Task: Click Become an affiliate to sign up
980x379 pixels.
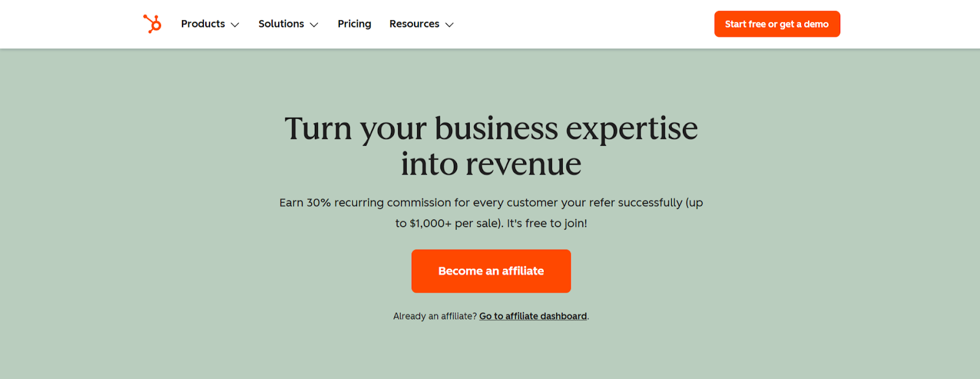Action: pyautogui.click(x=491, y=271)
